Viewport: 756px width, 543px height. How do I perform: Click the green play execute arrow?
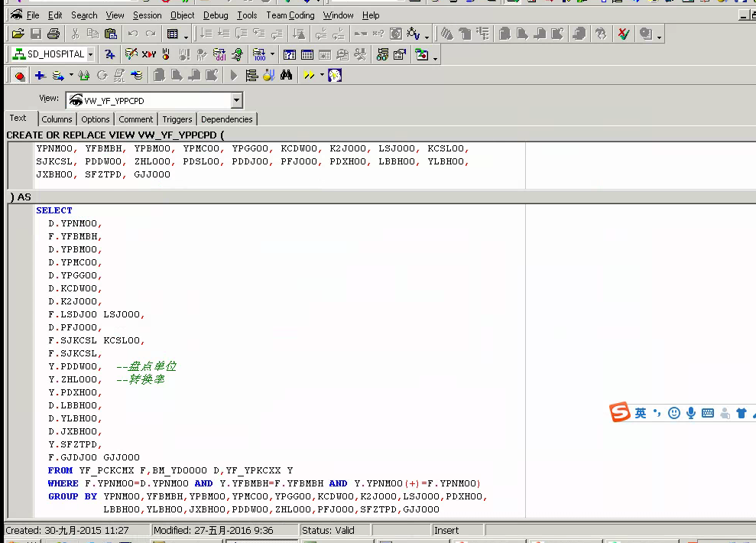coord(234,75)
